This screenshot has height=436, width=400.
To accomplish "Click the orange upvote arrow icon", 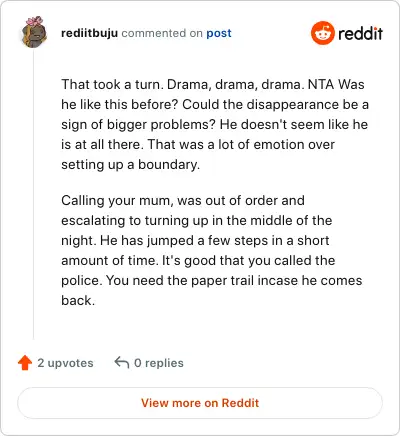I will pyautogui.click(x=25, y=363).
